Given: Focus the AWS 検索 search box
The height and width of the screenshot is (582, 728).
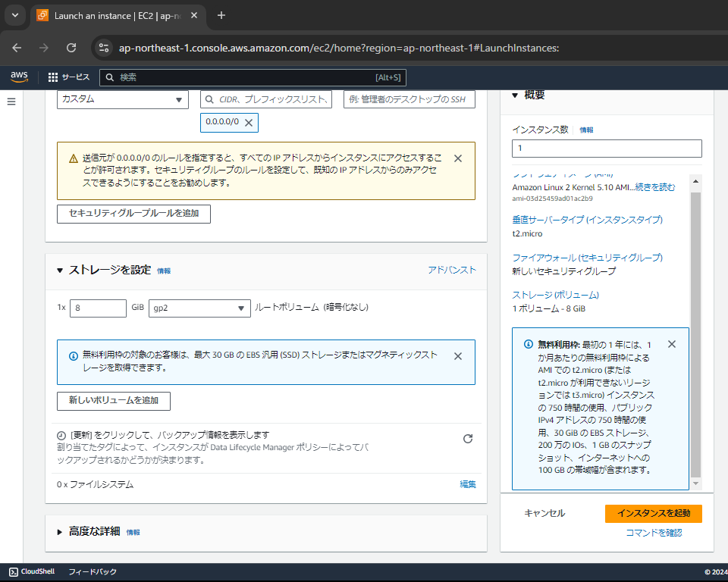Looking at the screenshot, I should 253,77.
